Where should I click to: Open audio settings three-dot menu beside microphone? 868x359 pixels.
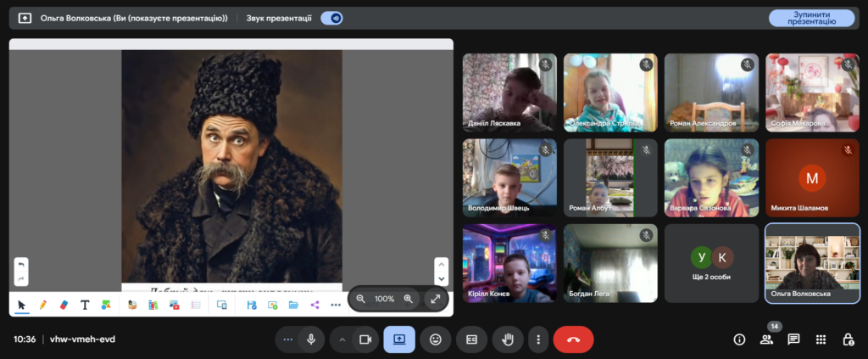point(288,339)
